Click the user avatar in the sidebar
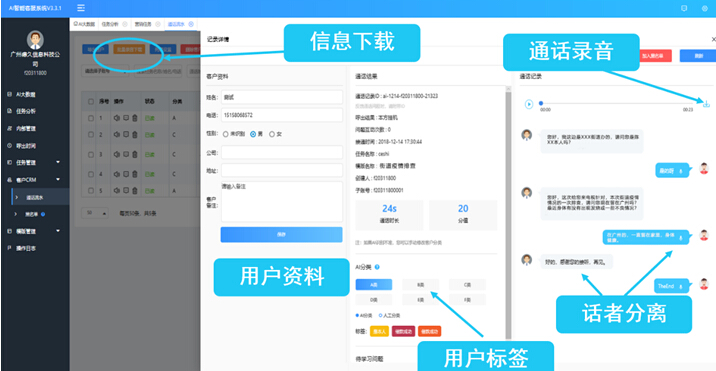Screen dimensions: 716x371 35,40
